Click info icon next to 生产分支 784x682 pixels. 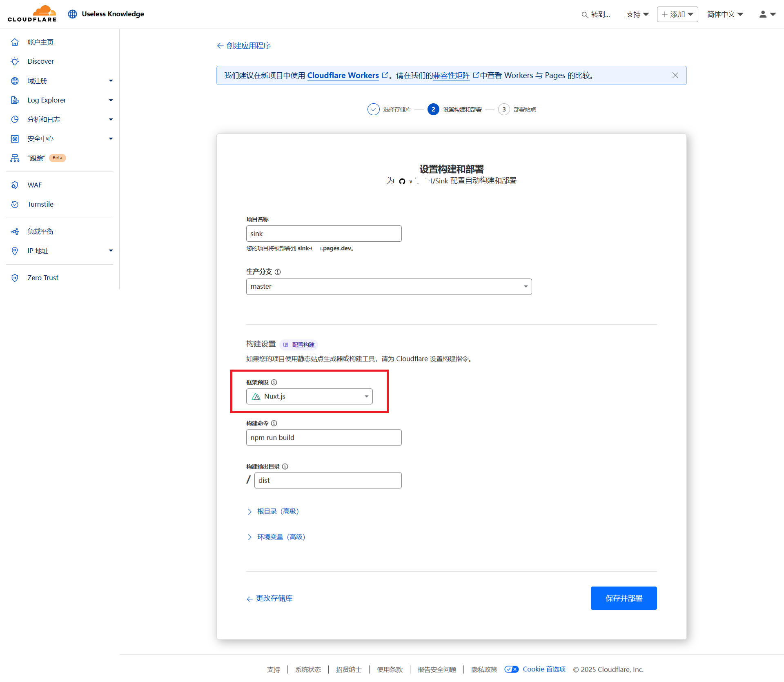pyautogui.click(x=278, y=272)
